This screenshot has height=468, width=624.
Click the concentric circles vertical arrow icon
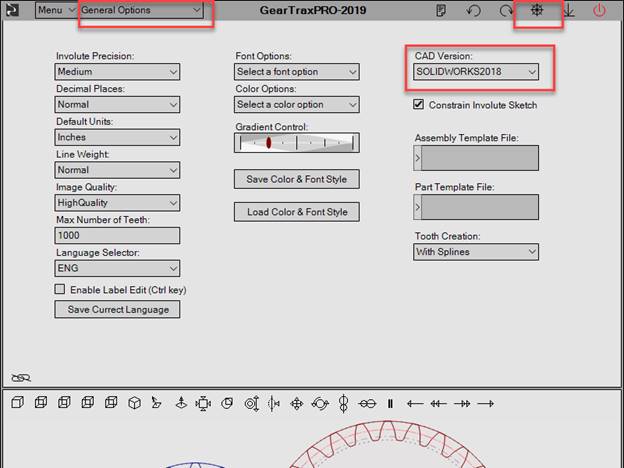[252, 404]
